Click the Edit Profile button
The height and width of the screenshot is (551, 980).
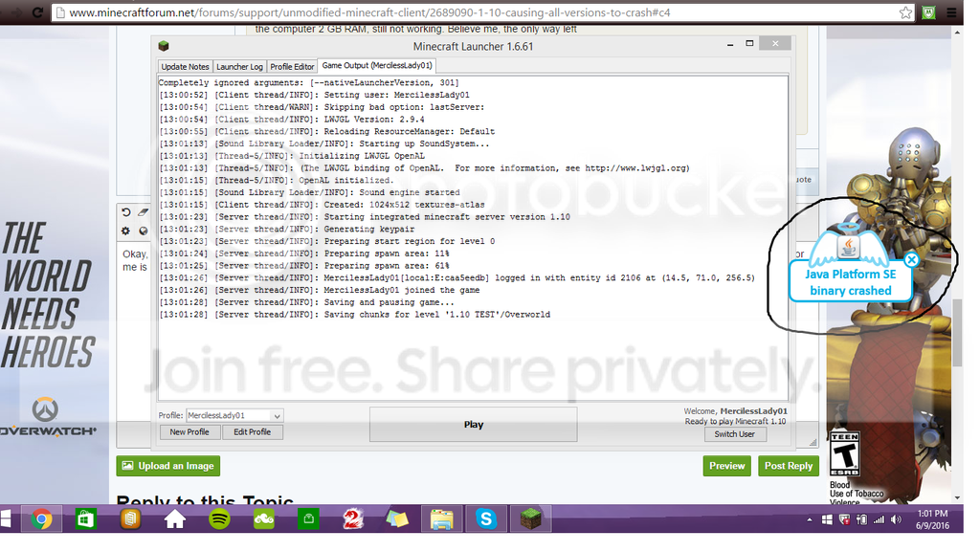253,432
